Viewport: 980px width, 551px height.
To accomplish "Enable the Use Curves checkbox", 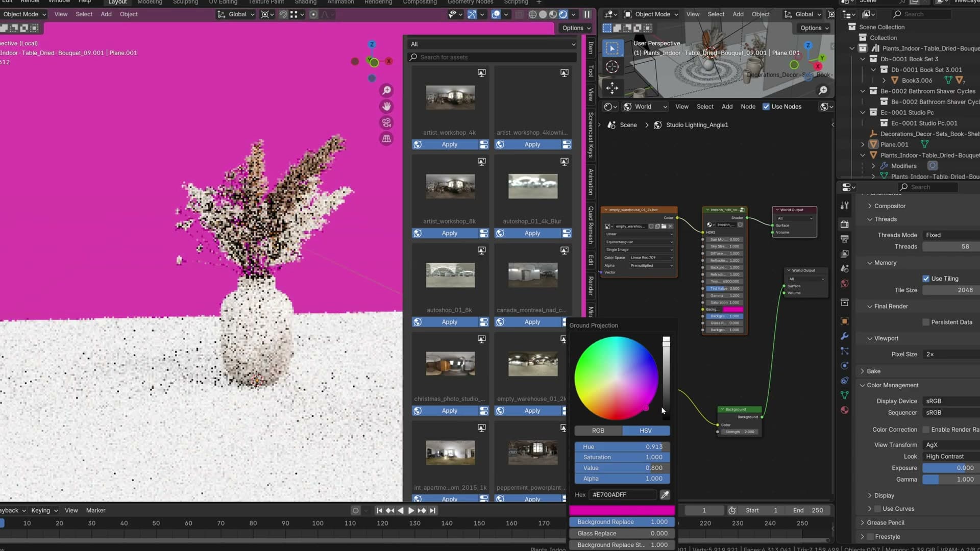I will [x=877, y=509].
